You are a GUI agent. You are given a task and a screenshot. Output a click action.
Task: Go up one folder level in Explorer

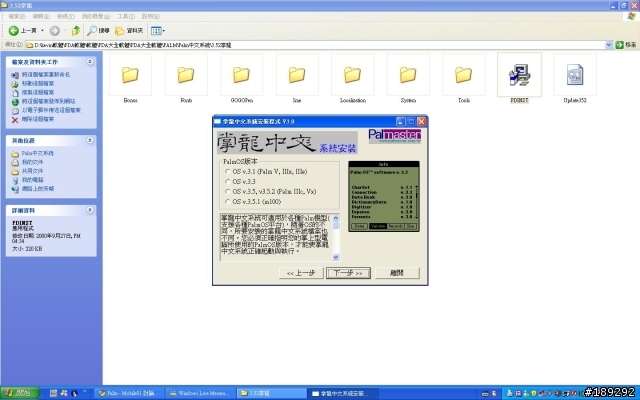(76, 31)
